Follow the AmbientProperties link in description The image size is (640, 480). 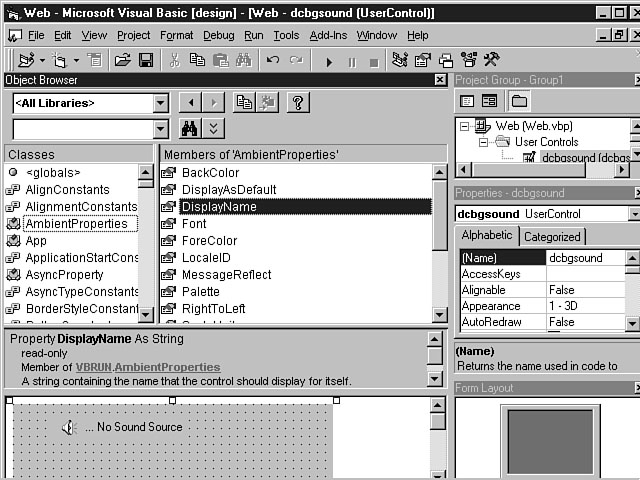(168, 368)
